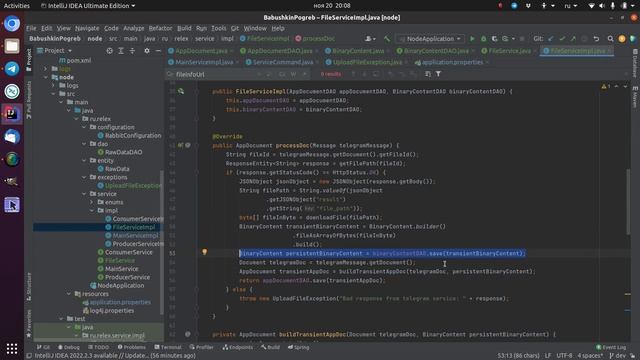Open the Maven side tool window
The height and width of the screenshot is (360, 640).
click(635, 97)
